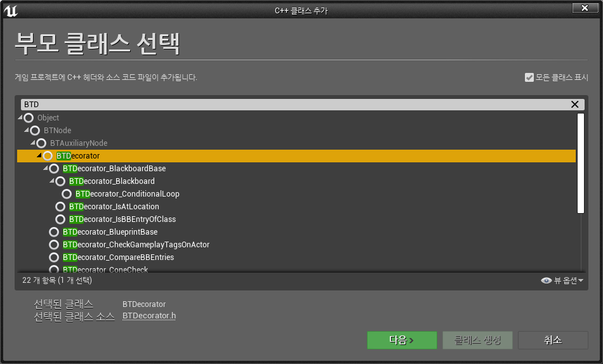Select the BTAuxiliaryNode class row
This screenshot has width=603, height=364.
pyautogui.click(x=296, y=143)
